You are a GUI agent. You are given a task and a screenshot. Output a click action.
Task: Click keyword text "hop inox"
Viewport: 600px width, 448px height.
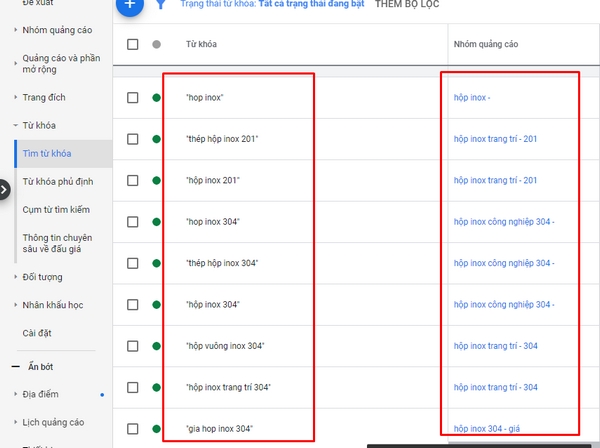coord(204,98)
